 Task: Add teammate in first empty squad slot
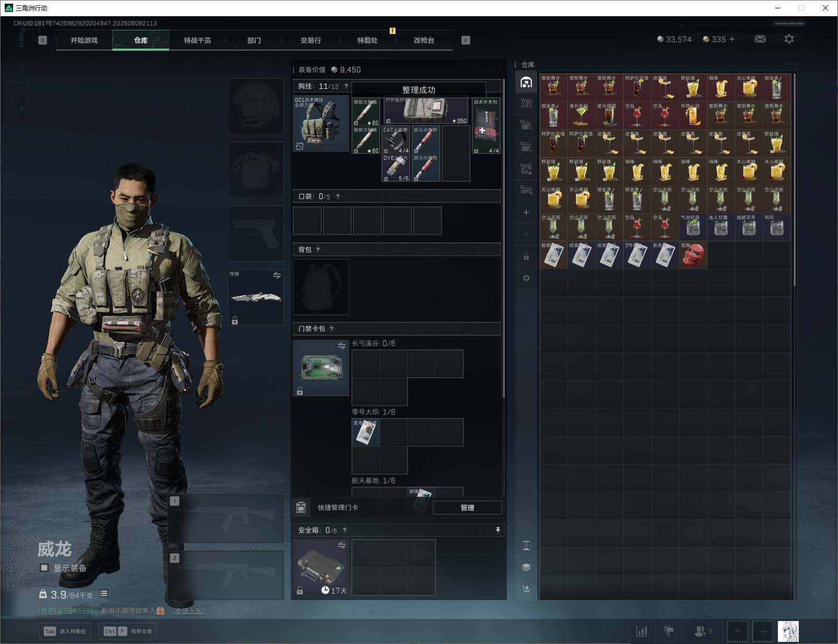[737, 631]
